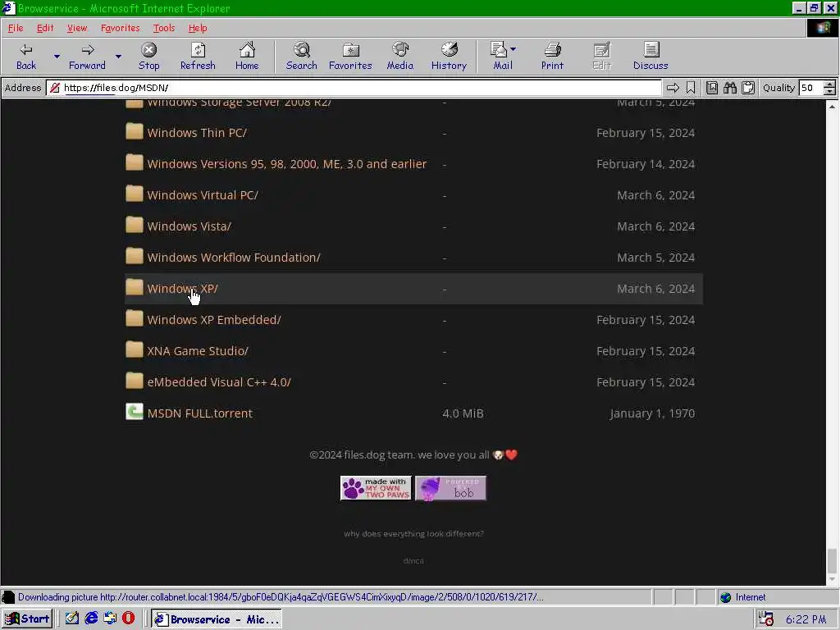The image size is (840, 630).
Task: Click the Mail toolbar button
Action: coord(500,57)
